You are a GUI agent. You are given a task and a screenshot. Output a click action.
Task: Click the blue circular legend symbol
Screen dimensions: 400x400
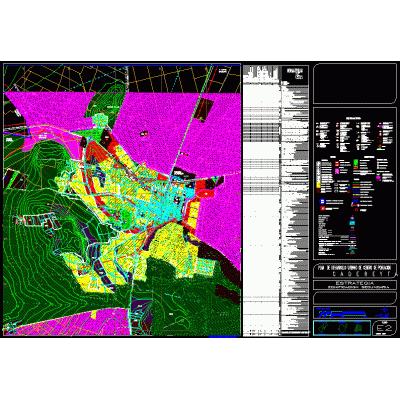point(322,201)
